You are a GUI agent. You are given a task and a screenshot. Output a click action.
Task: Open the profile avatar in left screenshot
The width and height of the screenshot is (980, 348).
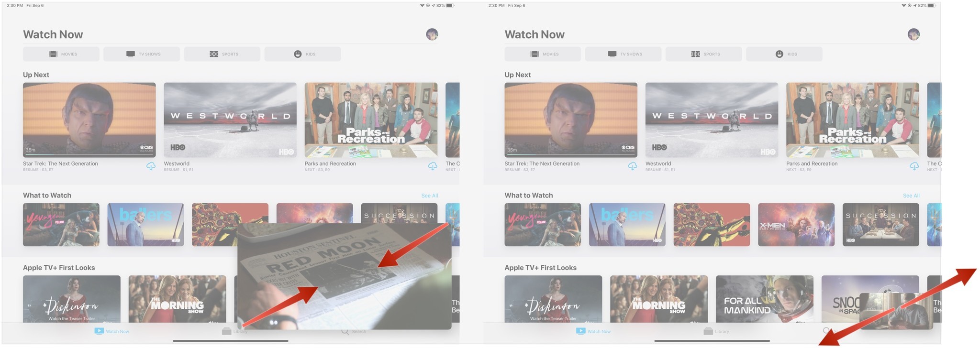(432, 34)
